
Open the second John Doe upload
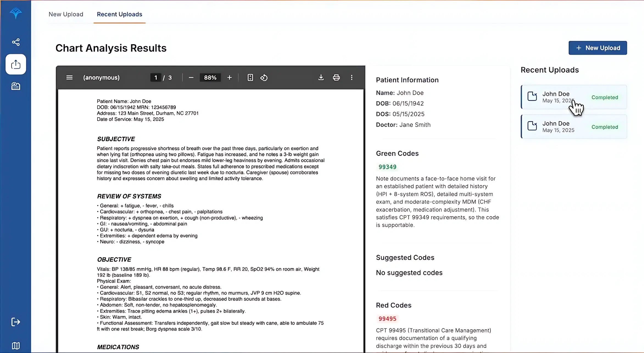pyautogui.click(x=574, y=127)
